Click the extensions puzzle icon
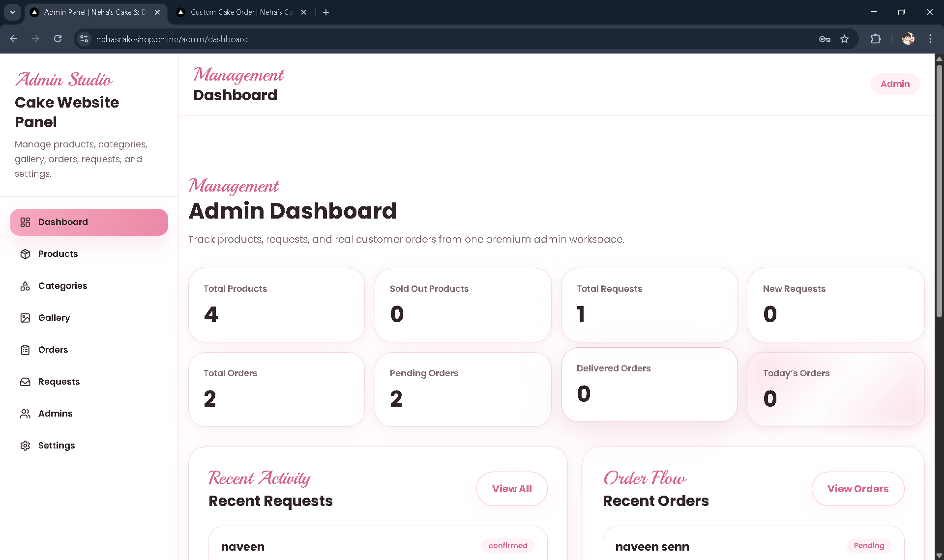This screenshot has height=560, width=944. tap(877, 39)
